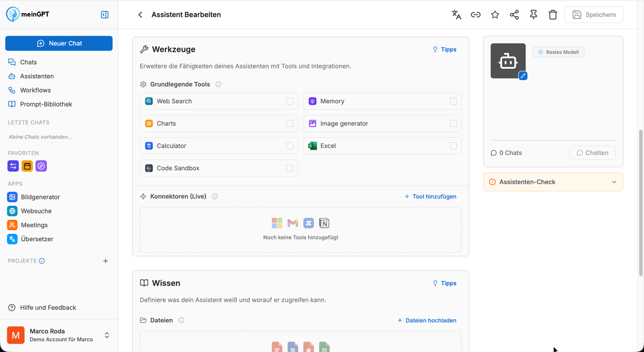Add a new project with plus icon
Screen dimensions: 644x352
coord(106,261)
